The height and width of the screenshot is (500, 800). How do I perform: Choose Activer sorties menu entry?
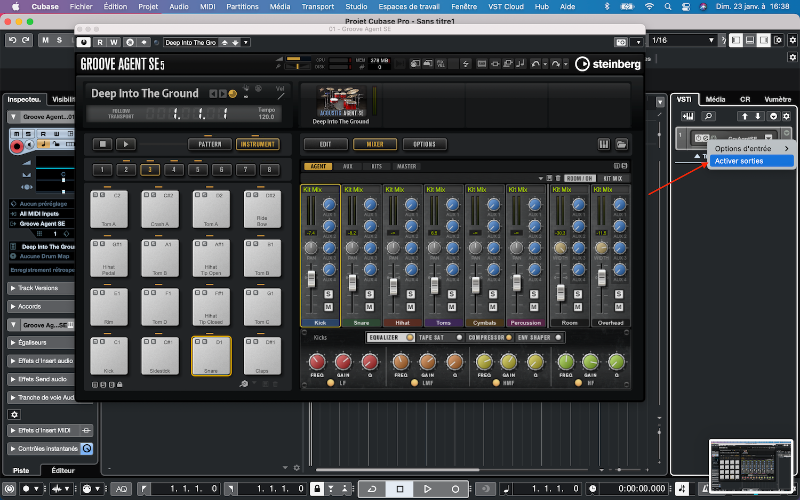[751, 161]
